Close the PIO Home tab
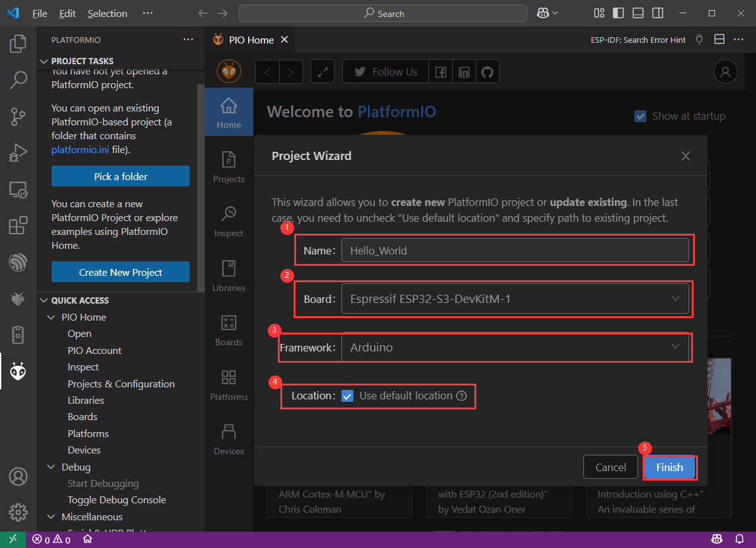Screen dimensions: 756x548 click(284, 40)
